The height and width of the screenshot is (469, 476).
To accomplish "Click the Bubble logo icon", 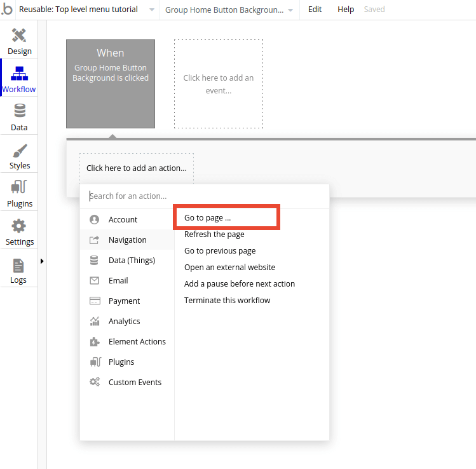I will pos(7,10).
